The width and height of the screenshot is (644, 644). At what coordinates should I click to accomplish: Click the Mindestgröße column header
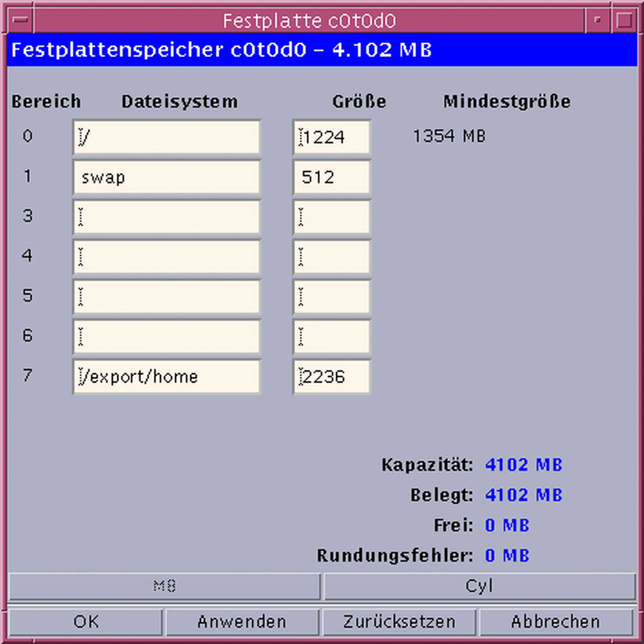tap(507, 102)
